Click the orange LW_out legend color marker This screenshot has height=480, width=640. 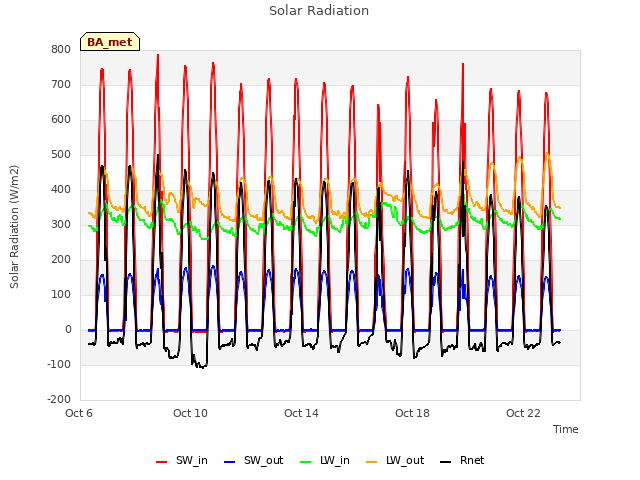point(372,462)
